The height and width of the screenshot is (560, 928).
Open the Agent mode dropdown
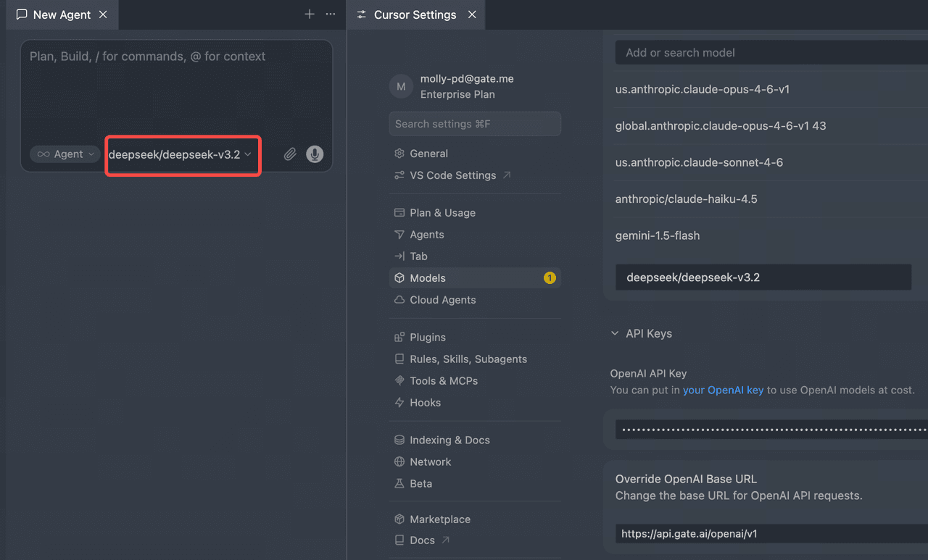[65, 154]
